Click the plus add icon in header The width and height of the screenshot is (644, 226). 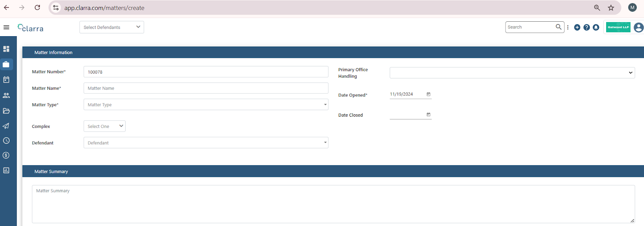coord(577,27)
